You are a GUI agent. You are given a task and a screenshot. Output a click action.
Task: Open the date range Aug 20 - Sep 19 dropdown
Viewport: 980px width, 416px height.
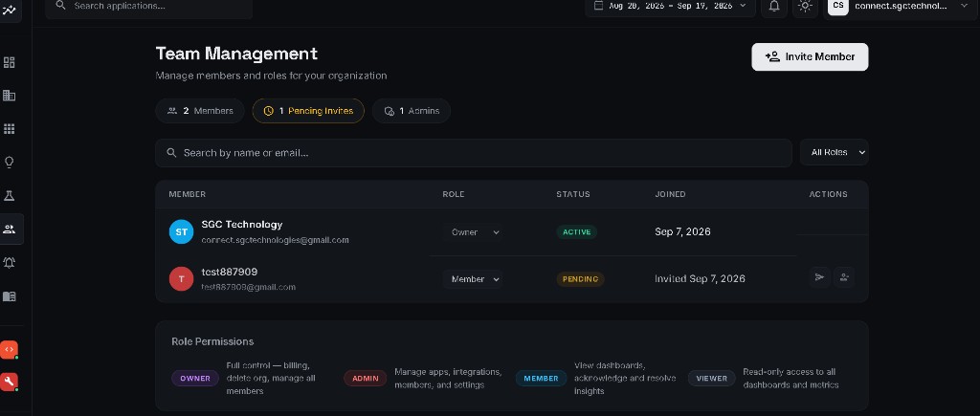click(670, 7)
